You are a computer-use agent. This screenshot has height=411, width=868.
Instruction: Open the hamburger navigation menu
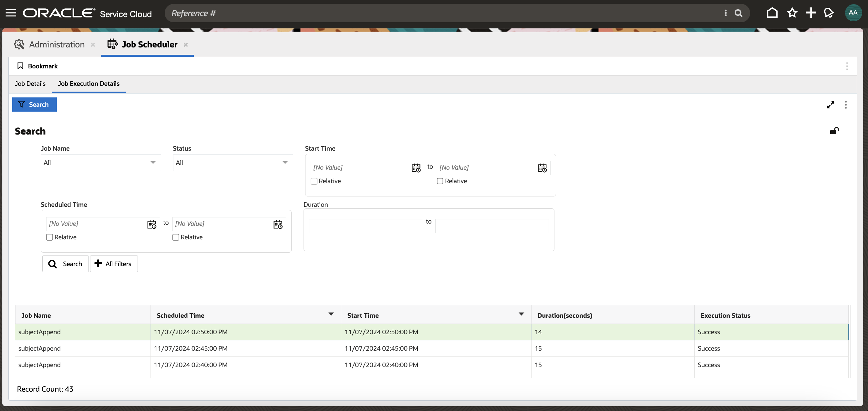pyautogui.click(x=11, y=13)
